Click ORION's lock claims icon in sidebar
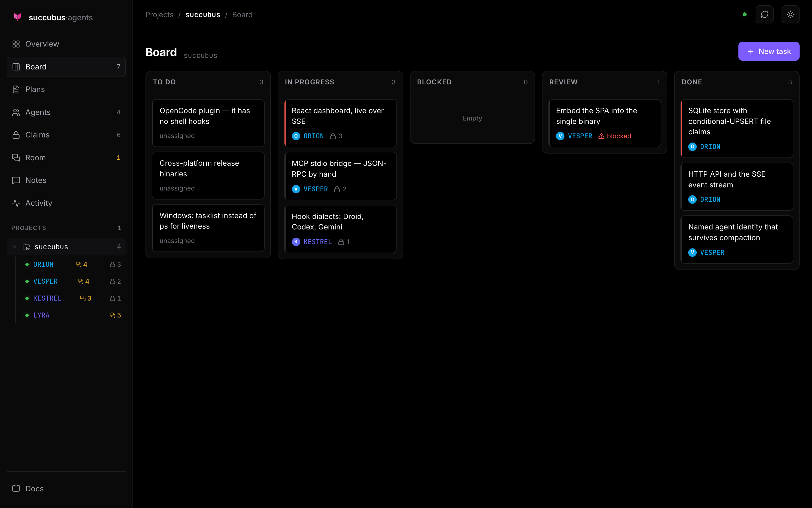The width and height of the screenshot is (812, 508). tap(112, 264)
